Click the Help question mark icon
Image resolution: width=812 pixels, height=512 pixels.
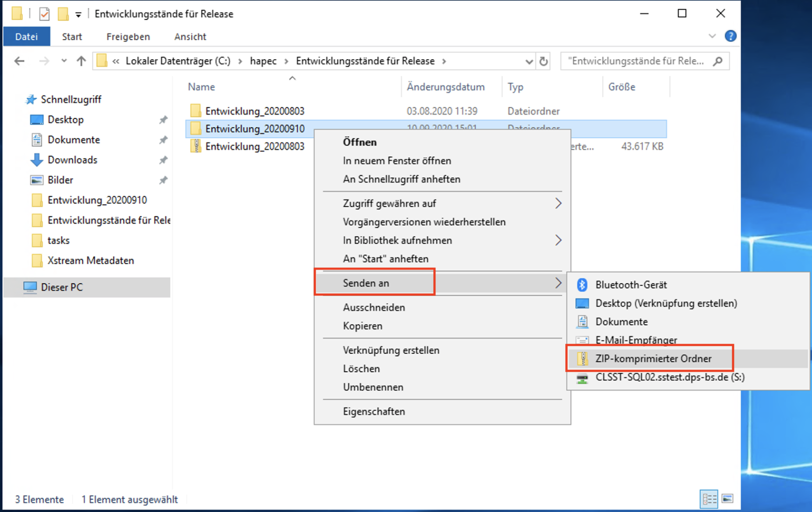[x=730, y=36]
